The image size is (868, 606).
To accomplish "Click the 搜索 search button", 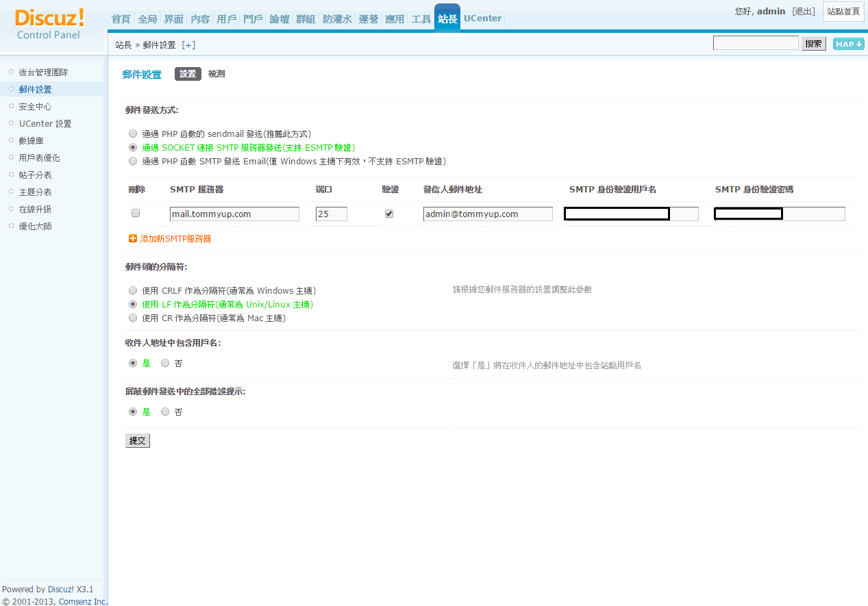I will (x=814, y=44).
